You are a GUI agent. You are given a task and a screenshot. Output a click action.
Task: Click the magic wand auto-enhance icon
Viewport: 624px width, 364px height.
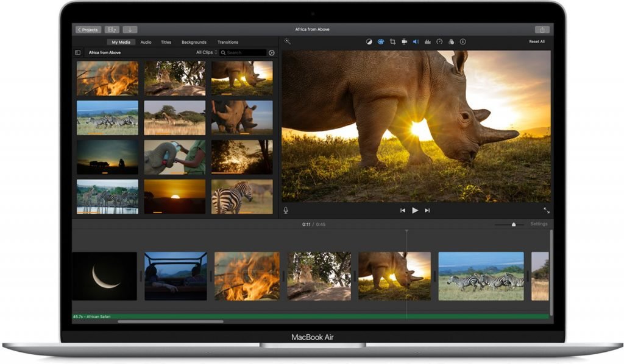coord(288,41)
